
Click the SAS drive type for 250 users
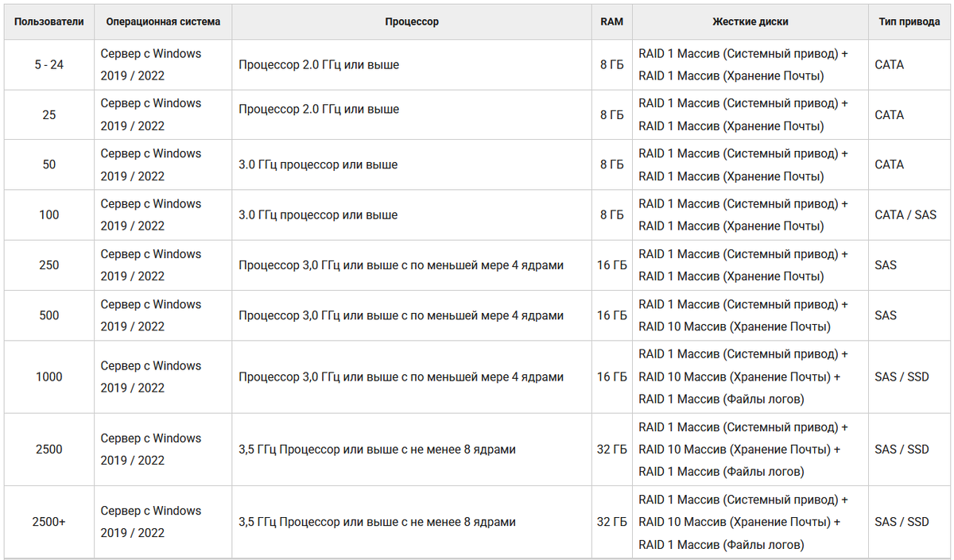(909, 265)
